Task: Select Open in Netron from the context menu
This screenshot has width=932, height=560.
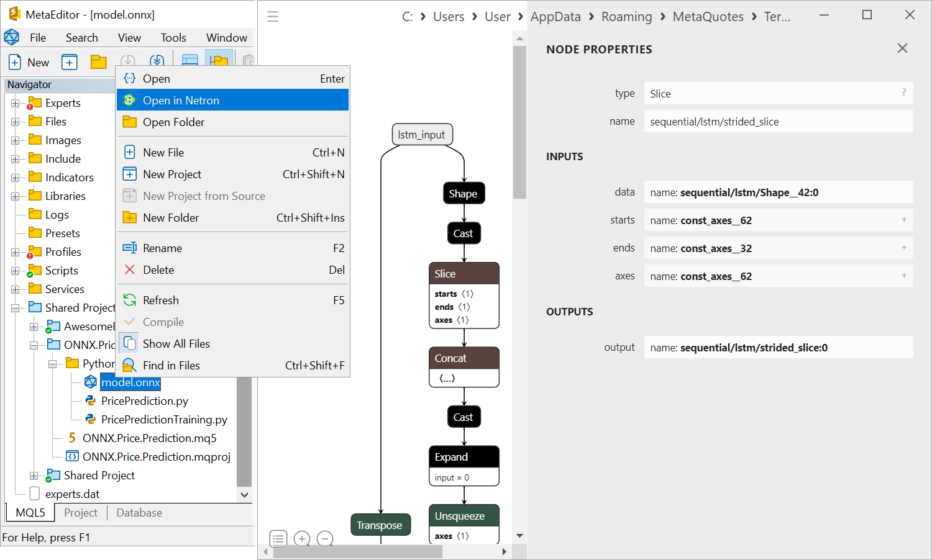Action: [x=180, y=100]
